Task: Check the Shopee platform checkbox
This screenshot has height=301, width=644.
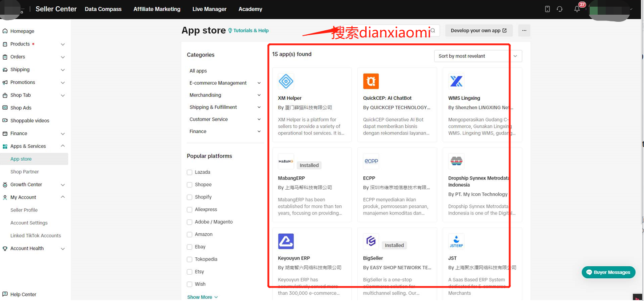Action: click(x=190, y=185)
